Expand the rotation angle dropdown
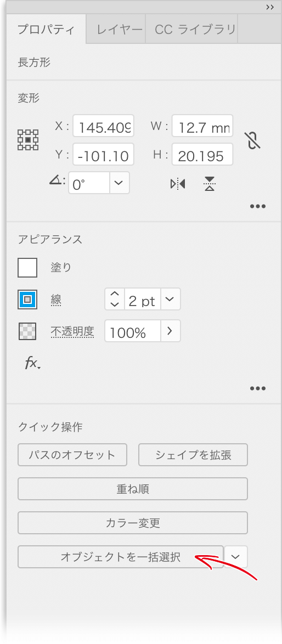Viewport: 282px width, 644px height. click(119, 183)
